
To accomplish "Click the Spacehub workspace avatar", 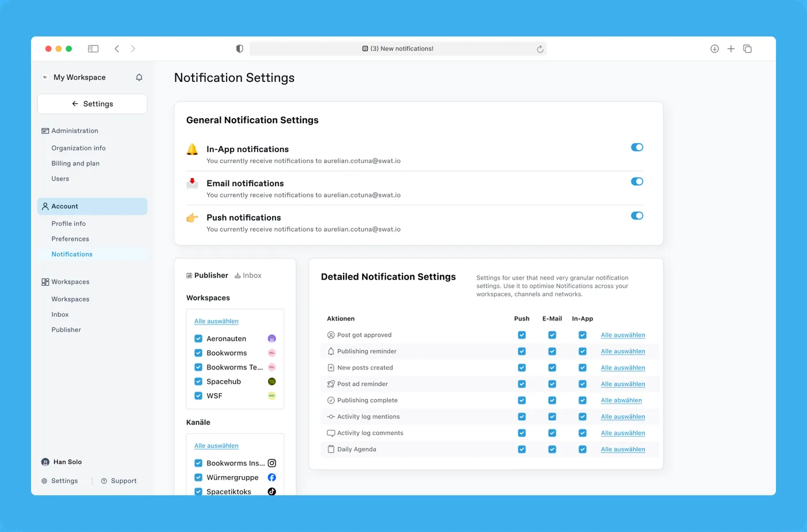I will [272, 382].
